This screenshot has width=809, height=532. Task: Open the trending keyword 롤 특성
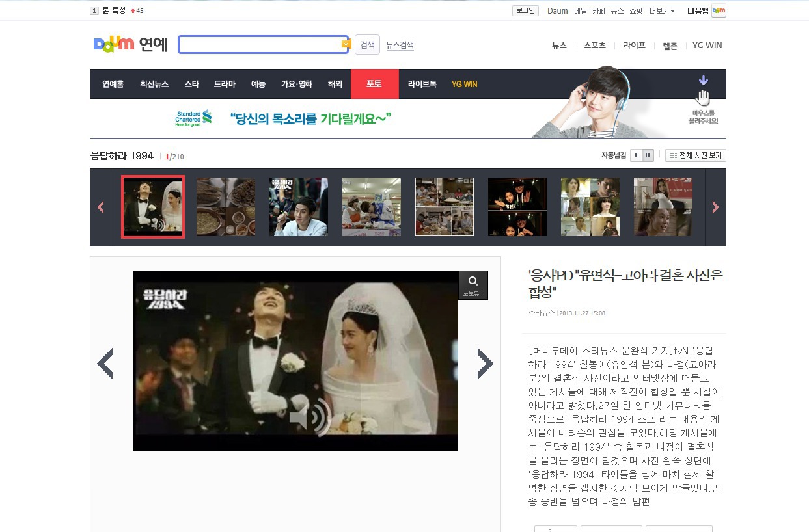click(114, 10)
